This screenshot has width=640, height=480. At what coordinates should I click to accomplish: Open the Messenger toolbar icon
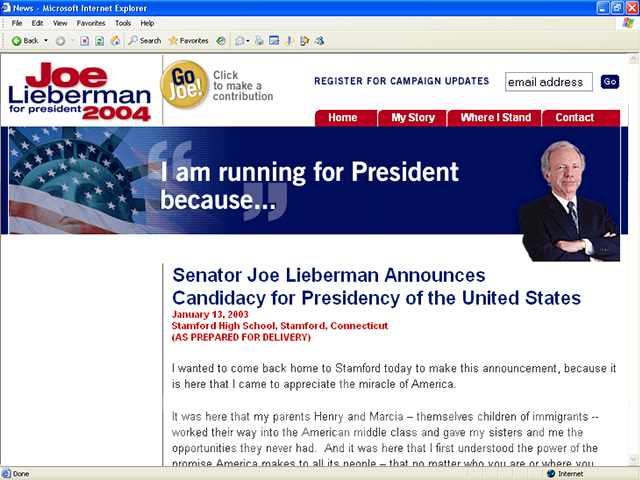tap(320, 41)
